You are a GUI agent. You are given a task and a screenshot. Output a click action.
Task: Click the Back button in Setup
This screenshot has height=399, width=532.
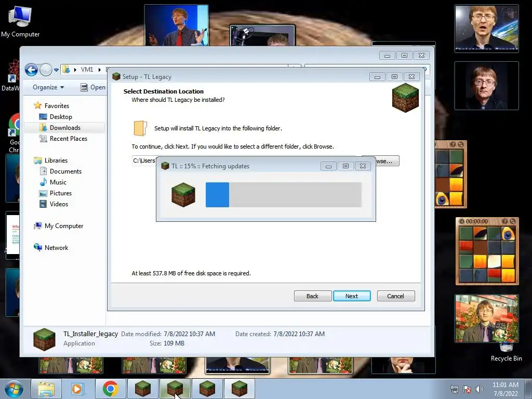tap(312, 296)
